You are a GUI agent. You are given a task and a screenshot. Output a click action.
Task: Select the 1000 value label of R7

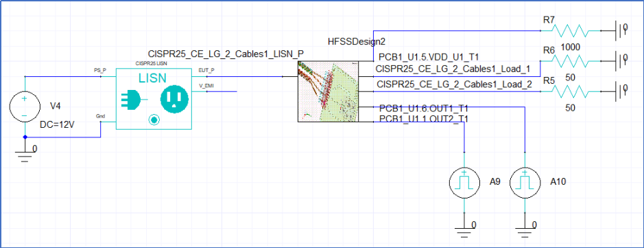click(571, 47)
